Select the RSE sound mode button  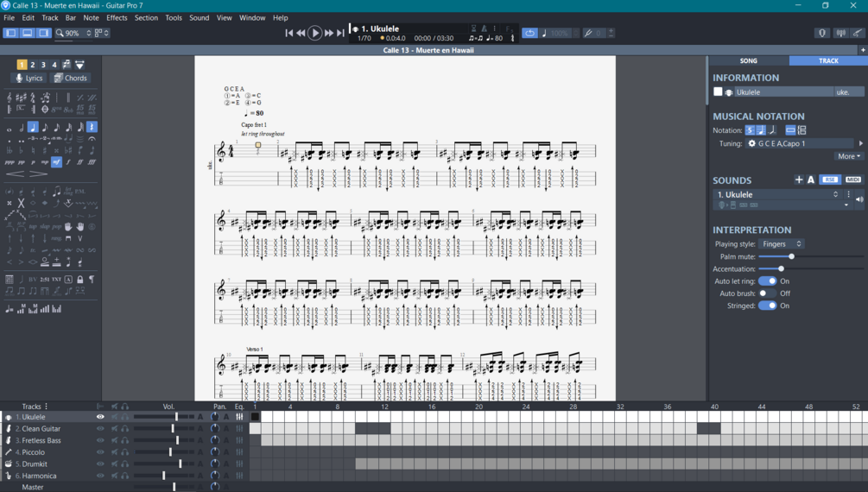pos(830,180)
